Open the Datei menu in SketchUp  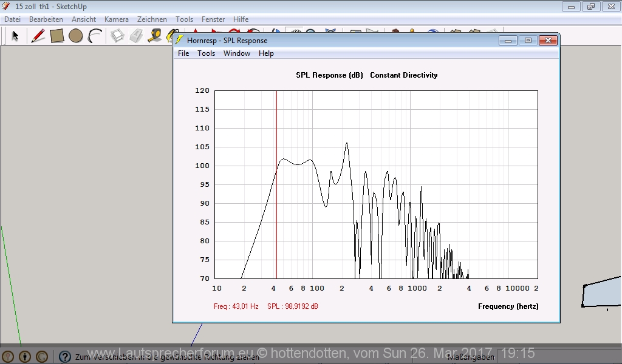12,19
